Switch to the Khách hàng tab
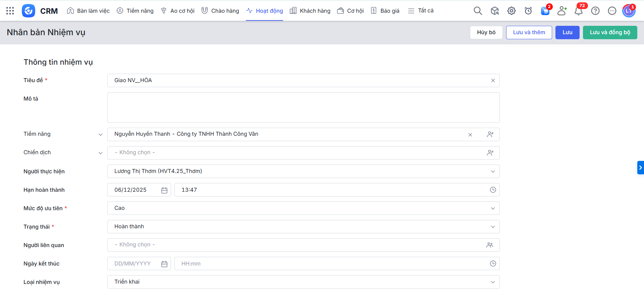Image resolution: width=644 pixels, height=295 pixels. (310, 11)
